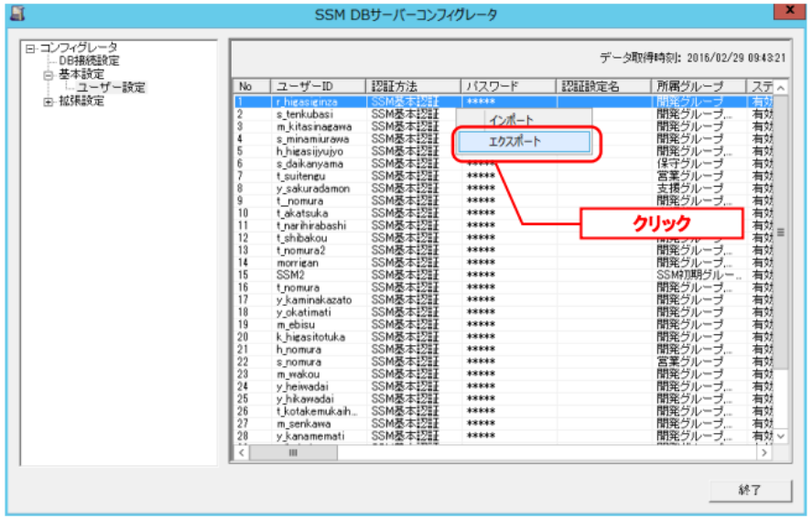Sort by the 所属グループ column header
The width and height of the screenshot is (812, 519).
coord(698,86)
